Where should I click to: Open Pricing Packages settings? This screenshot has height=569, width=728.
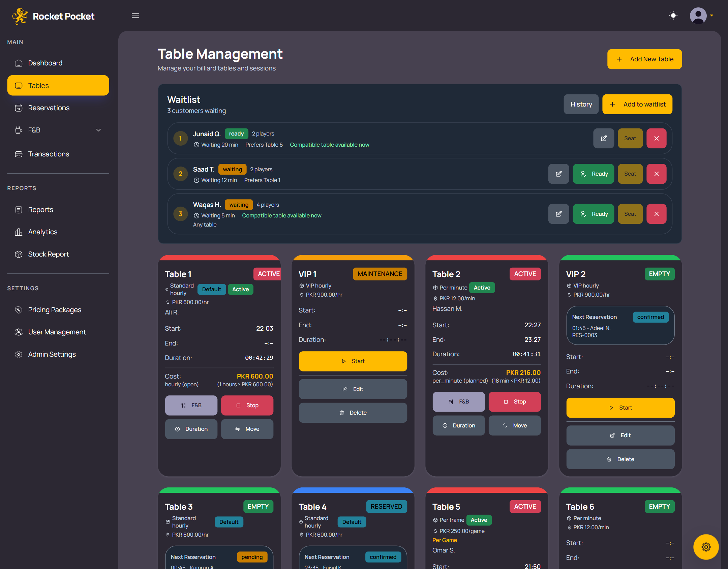click(58, 310)
